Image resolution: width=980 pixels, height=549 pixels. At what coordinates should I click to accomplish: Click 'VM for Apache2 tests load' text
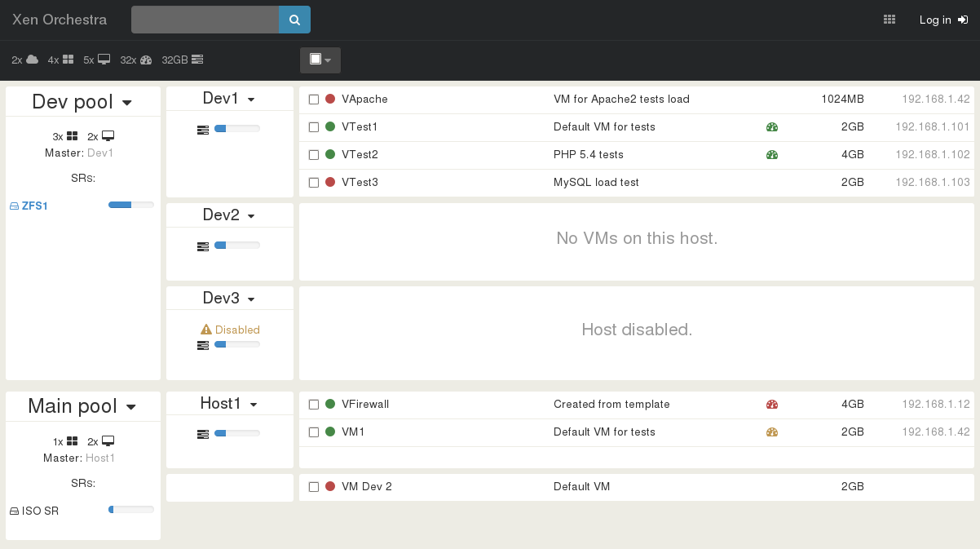[621, 99]
